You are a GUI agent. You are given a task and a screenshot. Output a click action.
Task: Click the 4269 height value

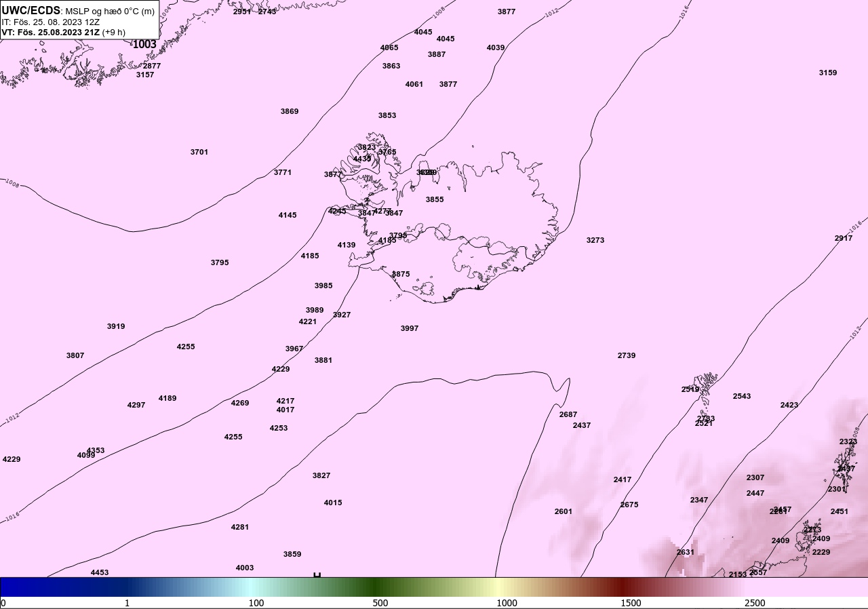[240, 403]
